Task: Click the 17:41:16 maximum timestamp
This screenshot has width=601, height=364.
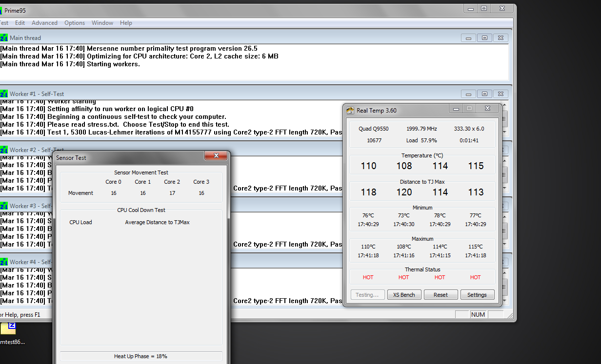Action: (404, 255)
